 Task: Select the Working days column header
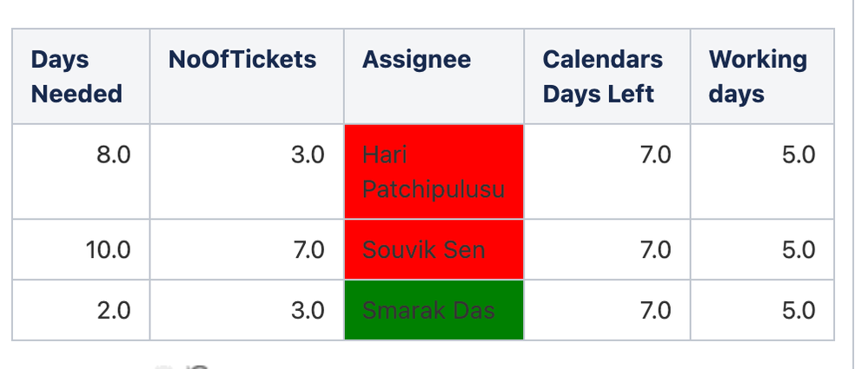[762, 76]
